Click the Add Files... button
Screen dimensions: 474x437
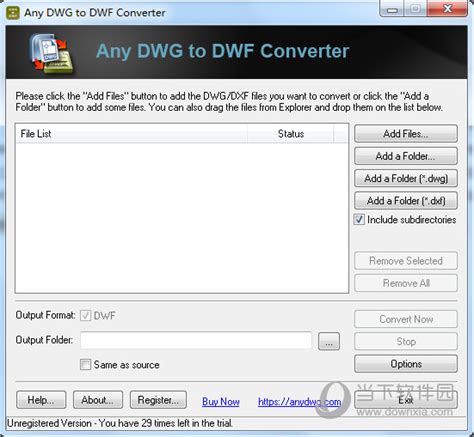(406, 134)
